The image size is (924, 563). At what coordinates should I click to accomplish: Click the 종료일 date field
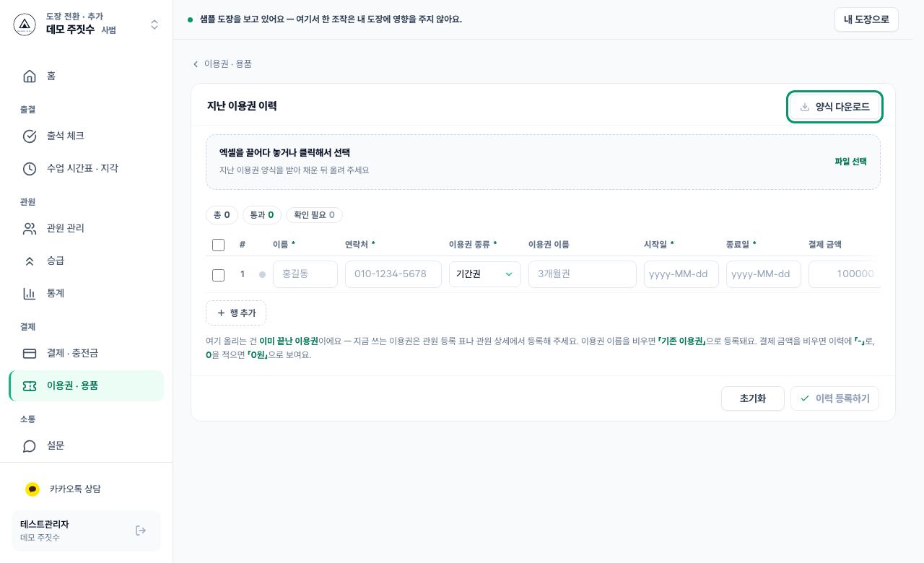coord(764,274)
